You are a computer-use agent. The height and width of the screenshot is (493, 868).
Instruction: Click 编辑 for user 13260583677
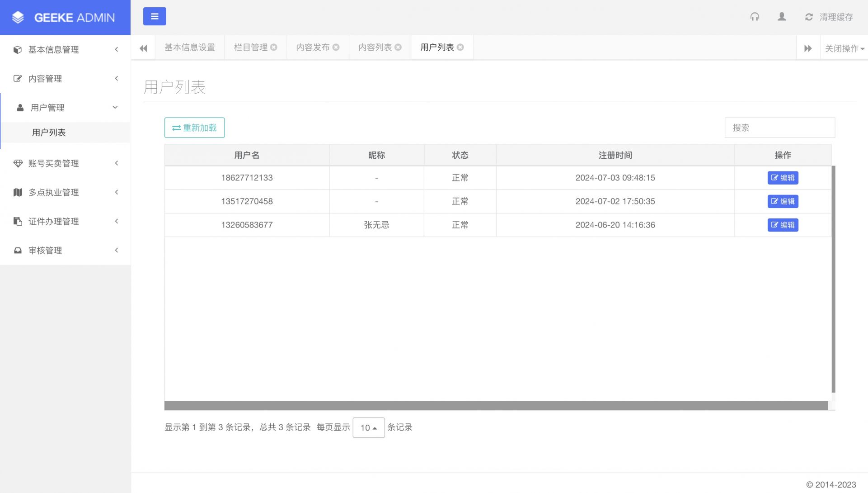[x=783, y=225]
